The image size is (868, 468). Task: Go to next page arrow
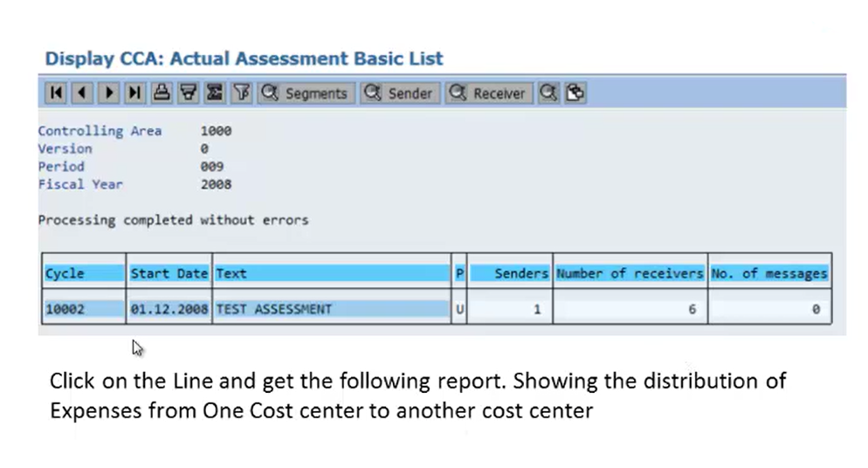pos(109,93)
